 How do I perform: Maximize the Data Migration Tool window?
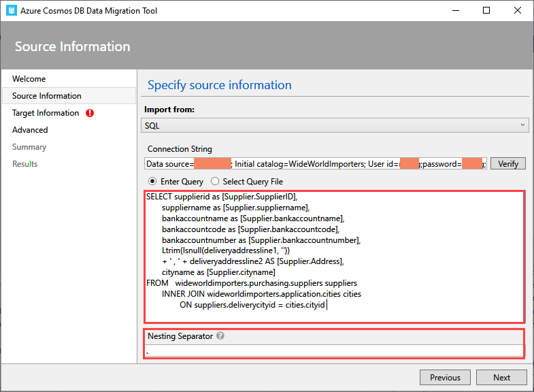click(x=486, y=11)
